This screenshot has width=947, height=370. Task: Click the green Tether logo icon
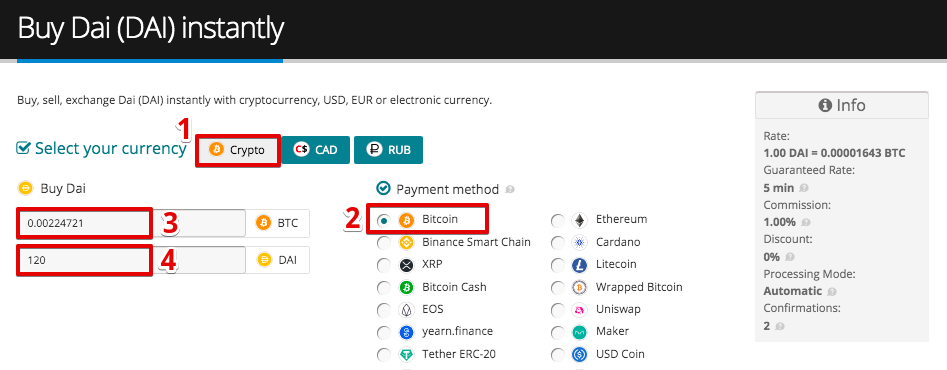tap(406, 355)
